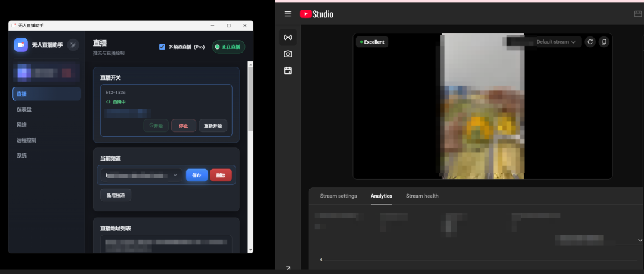Image resolution: width=644 pixels, height=274 pixels.
Task: Click the top-right YouTube Studio clapper icon
Action: coord(638,14)
